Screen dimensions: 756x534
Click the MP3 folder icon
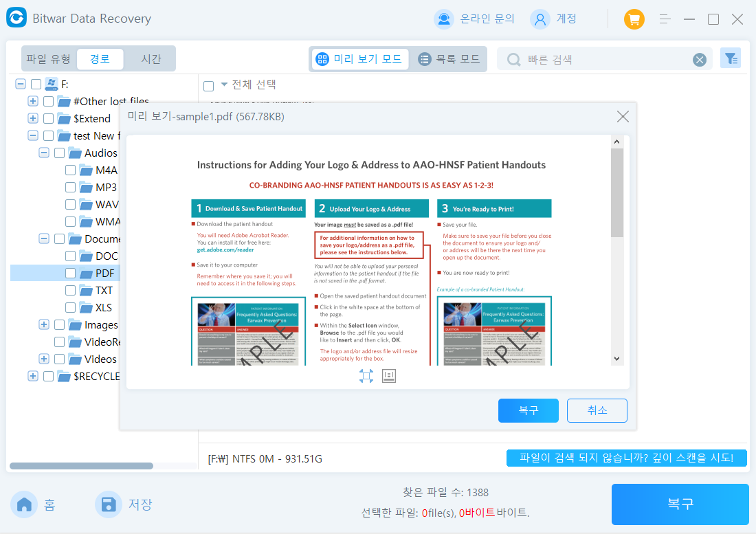pyautogui.click(x=87, y=188)
